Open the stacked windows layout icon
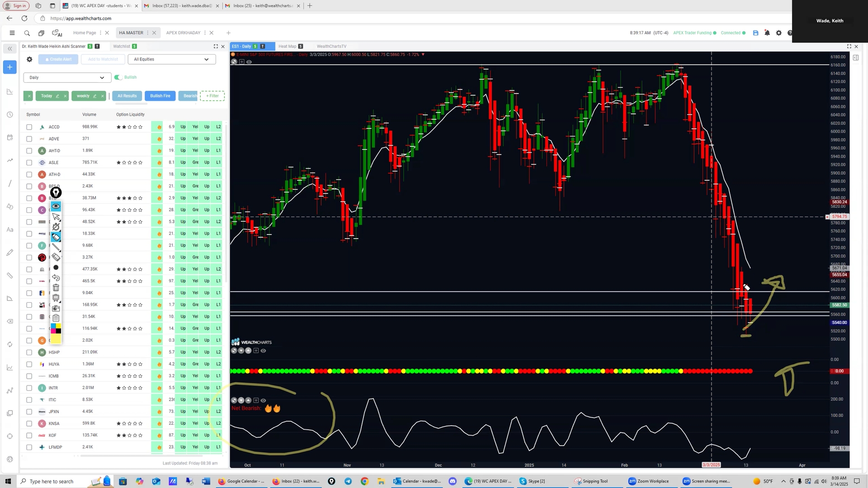Viewport: 868px width, 488px height. point(41,33)
